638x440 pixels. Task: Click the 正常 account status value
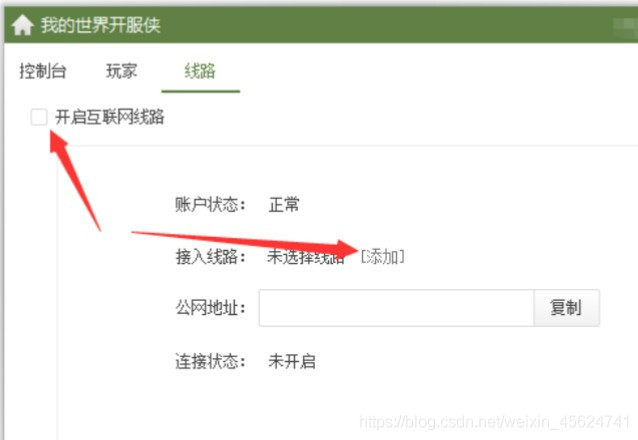pyautogui.click(x=284, y=204)
